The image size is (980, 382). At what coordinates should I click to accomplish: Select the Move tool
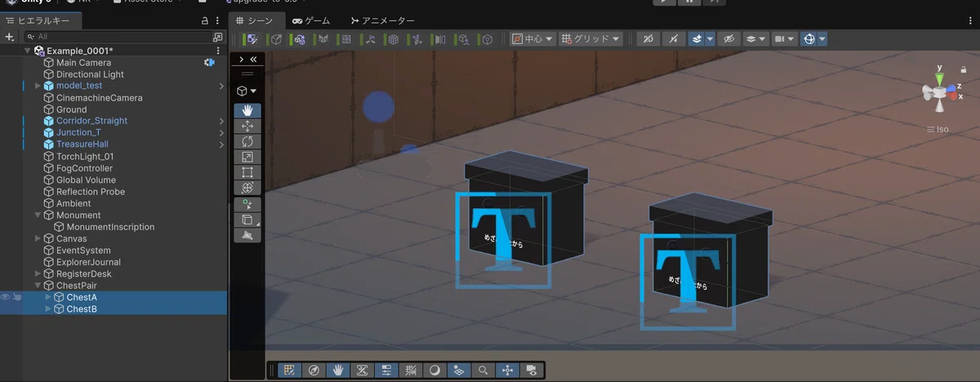tap(247, 126)
